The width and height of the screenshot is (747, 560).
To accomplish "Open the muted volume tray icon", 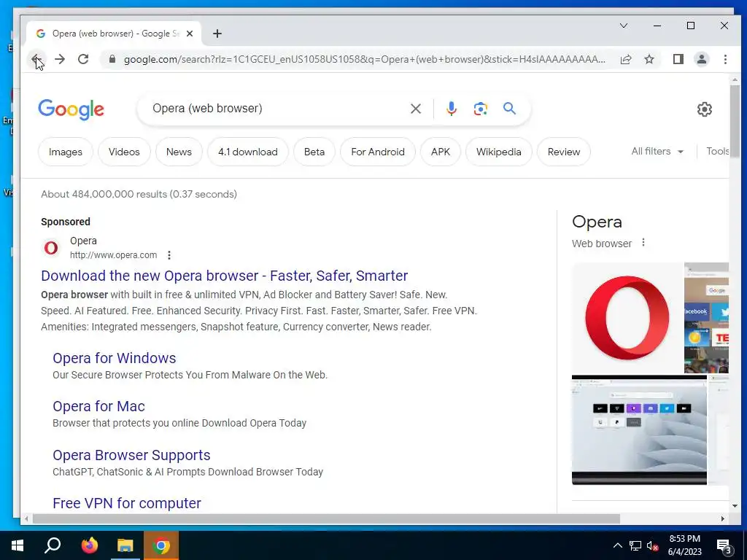I will tap(652, 545).
